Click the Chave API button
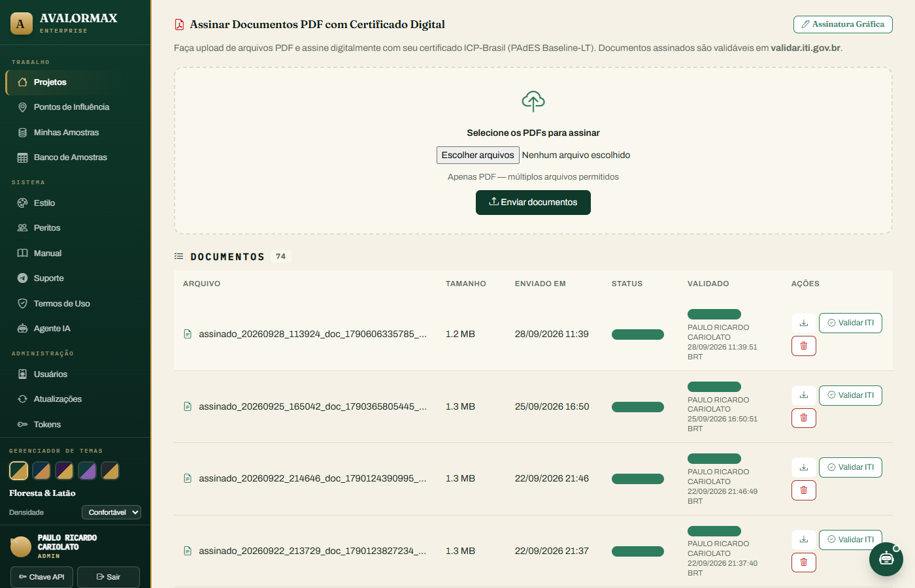 [x=42, y=577]
